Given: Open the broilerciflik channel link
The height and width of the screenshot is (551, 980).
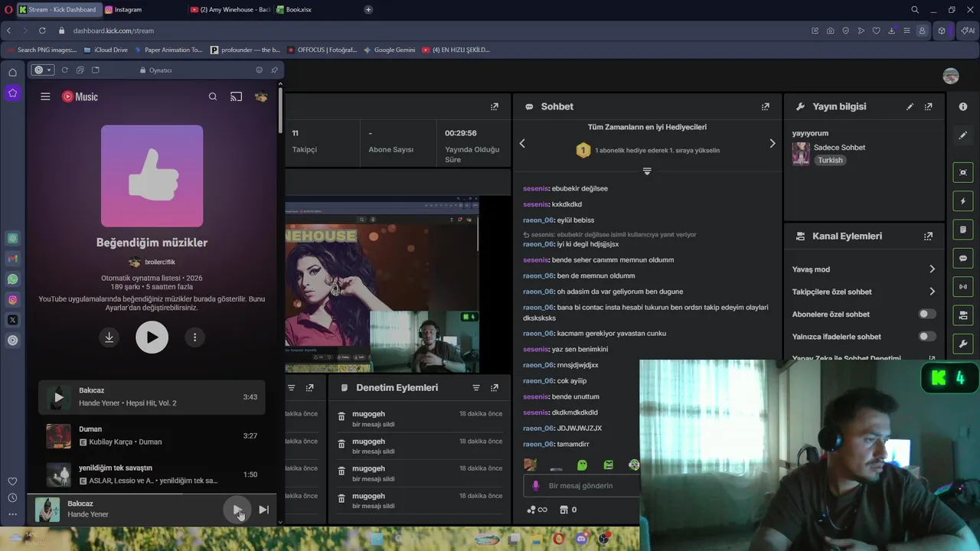Looking at the screenshot, I should pos(152,262).
